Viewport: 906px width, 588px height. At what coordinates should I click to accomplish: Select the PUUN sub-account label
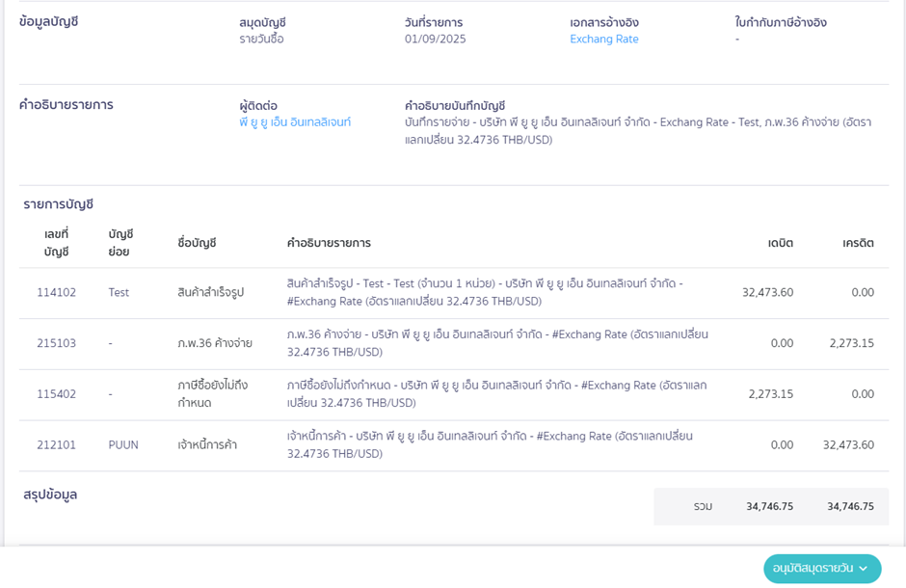pos(122,444)
